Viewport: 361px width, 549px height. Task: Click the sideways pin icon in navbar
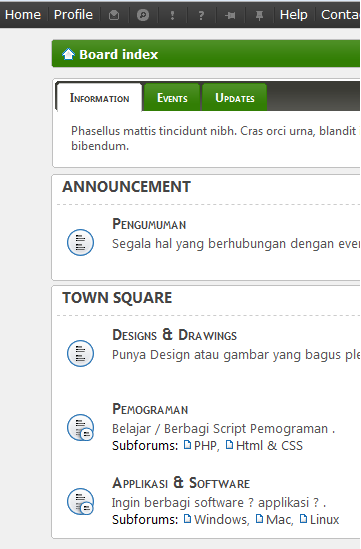click(230, 15)
